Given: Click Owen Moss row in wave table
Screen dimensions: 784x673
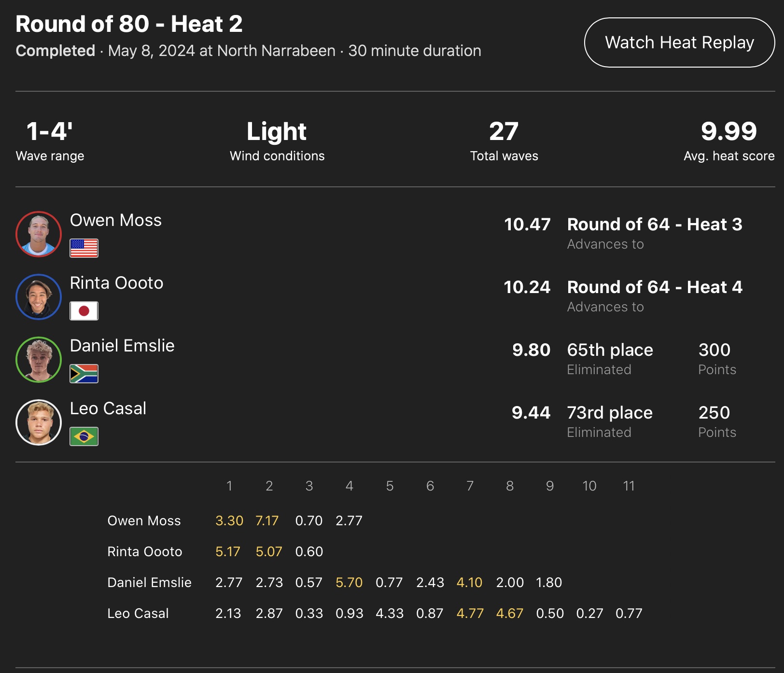Looking at the screenshot, I should 144,520.
